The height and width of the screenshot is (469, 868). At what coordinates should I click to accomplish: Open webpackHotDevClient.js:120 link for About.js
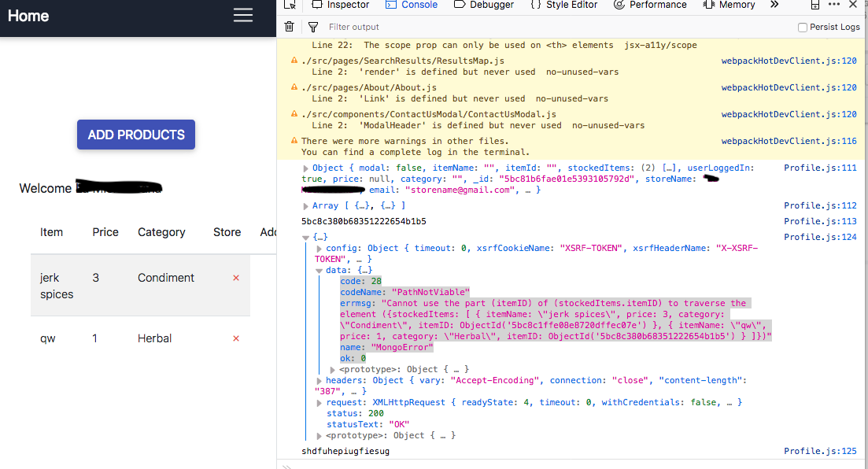[789, 87]
